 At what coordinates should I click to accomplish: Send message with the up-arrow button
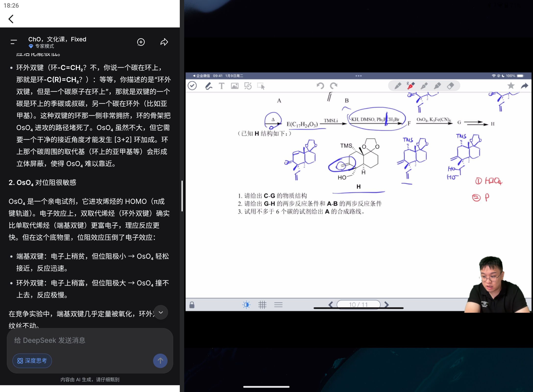coord(160,361)
